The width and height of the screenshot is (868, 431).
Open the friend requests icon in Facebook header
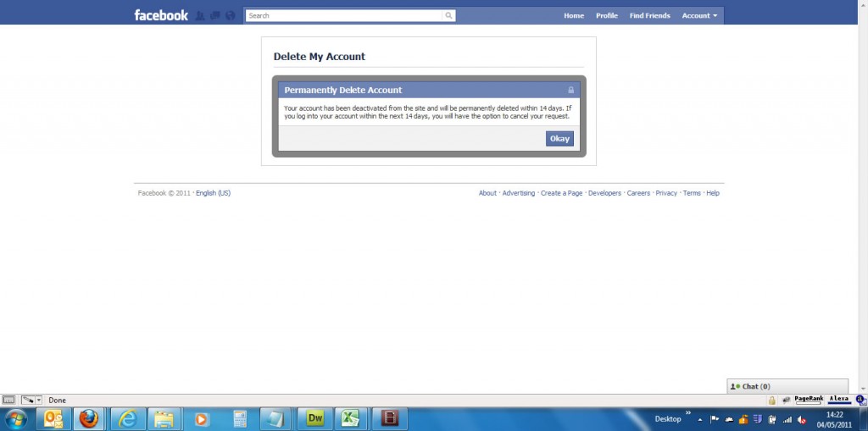point(200,15)
